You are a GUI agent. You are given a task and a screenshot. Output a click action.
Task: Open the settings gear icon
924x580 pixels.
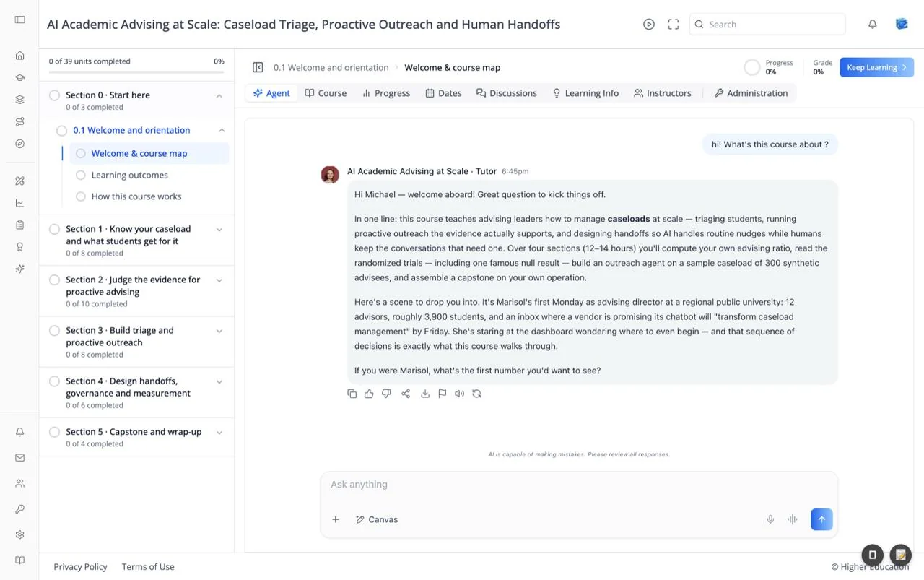pos(19,534)
